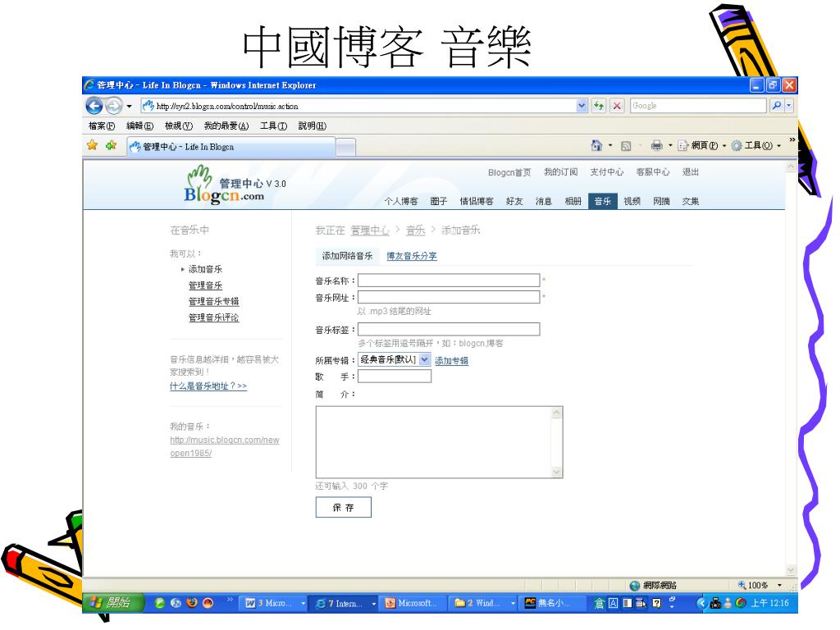840x630 pixels.
Task: Open the 網頁(P) page menu in the command bar
Action: click(x=702, y=145)
